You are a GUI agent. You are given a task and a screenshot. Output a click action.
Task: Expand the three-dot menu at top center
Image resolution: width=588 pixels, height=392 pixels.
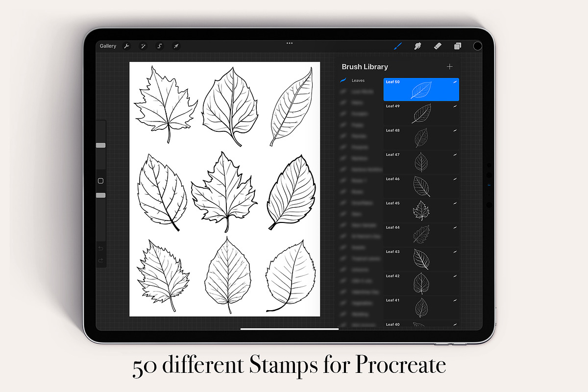click(290, 43)
